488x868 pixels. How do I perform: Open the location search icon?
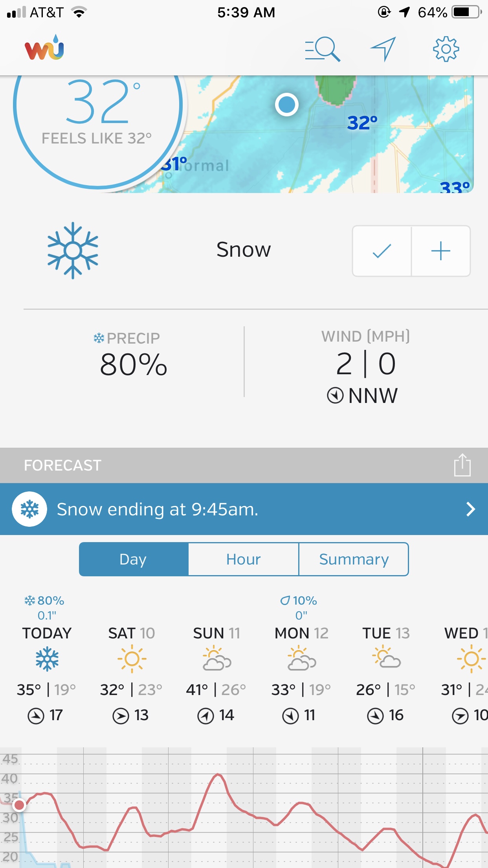click(x=322, y=49)
